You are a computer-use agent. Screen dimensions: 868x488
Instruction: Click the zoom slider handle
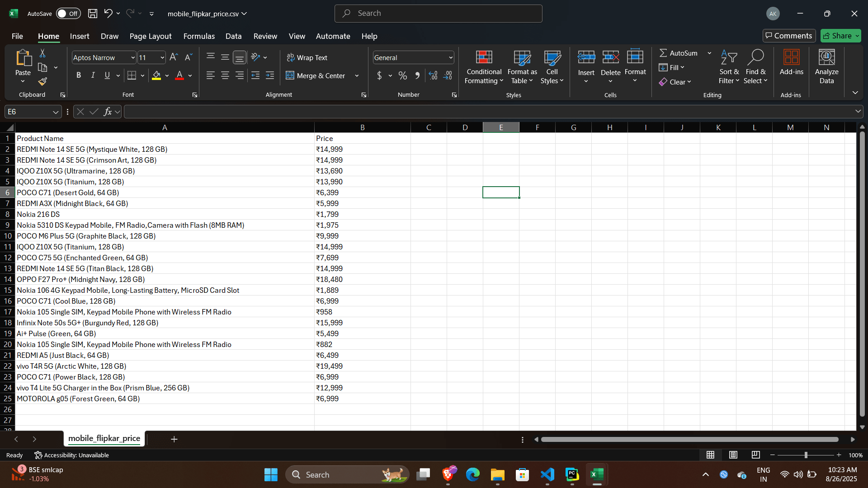(x=806, y=455)
